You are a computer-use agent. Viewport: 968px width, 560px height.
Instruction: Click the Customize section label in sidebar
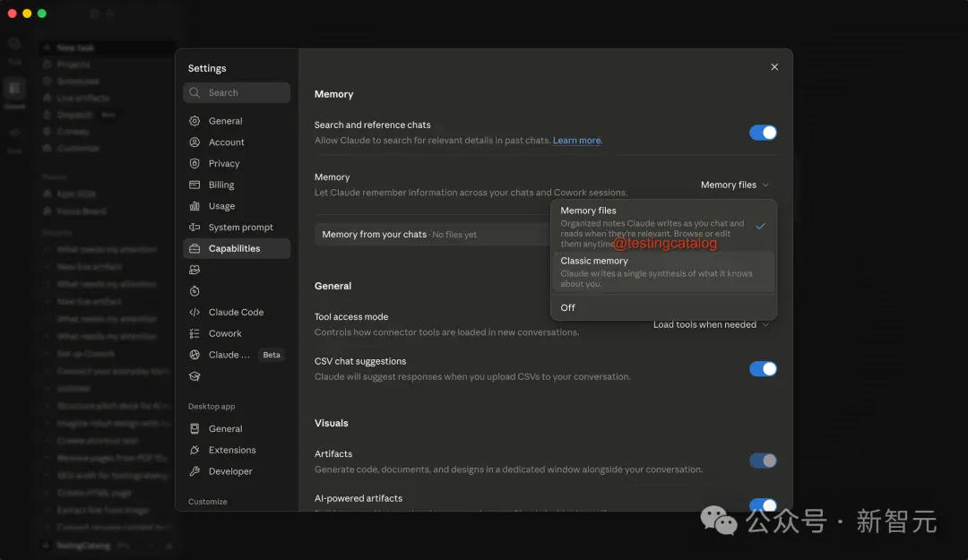click(207, 502)
